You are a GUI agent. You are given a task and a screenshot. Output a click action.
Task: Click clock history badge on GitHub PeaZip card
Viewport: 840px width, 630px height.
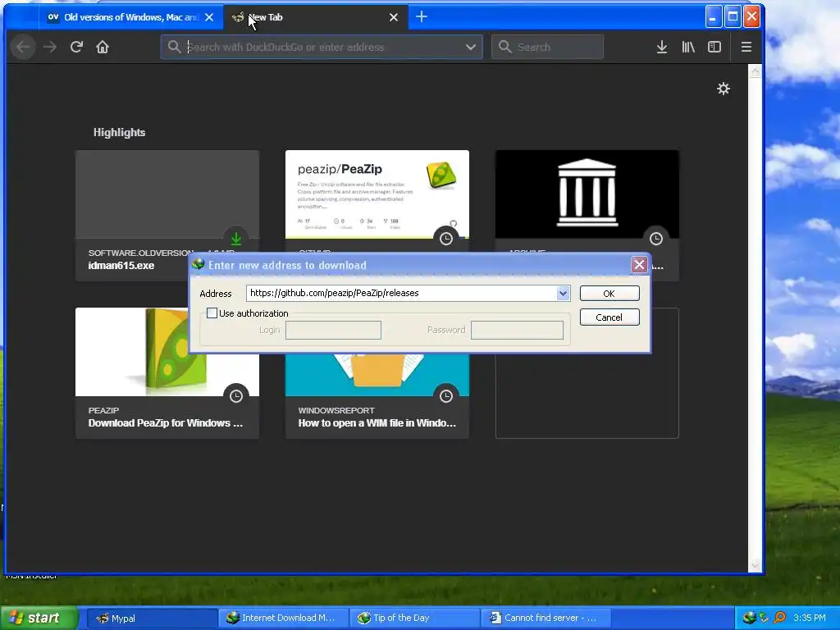[x=446, y=239]
